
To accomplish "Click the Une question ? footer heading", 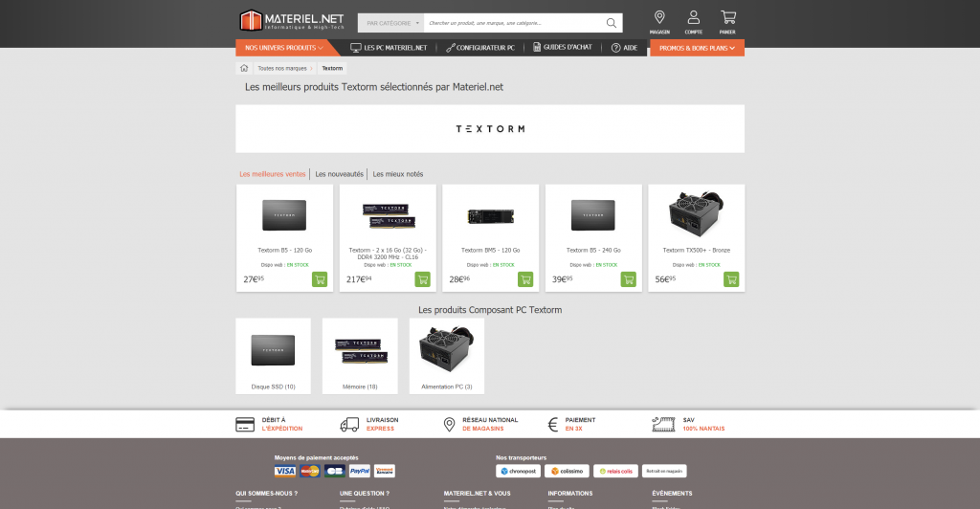I will click(x=365, y=494).
